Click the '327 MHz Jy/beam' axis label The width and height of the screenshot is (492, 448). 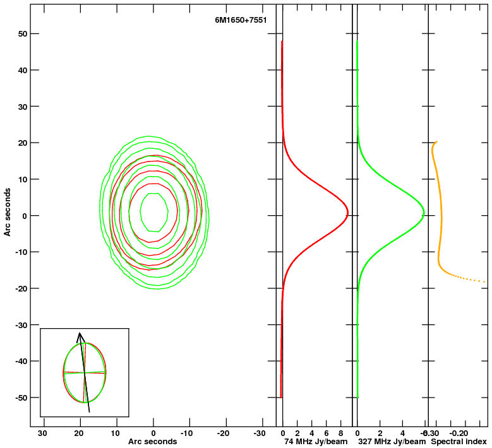pyautogui.click(x=392, y=442)
